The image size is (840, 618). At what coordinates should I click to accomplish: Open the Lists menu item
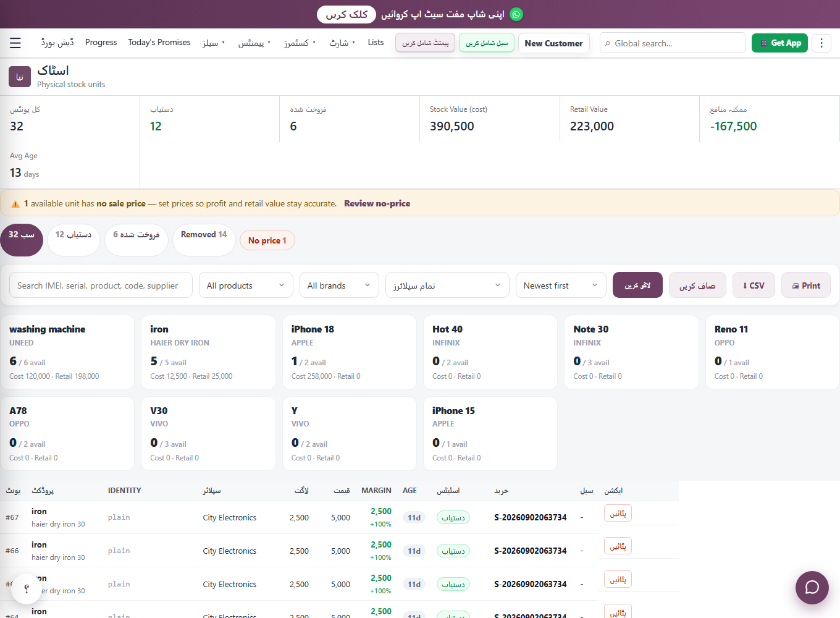pyautogui.click(x=376, y=42)
